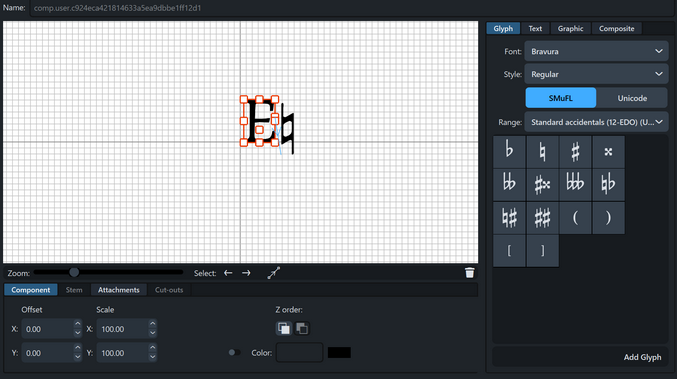The image size is (677, 379).
Task: Bring component forward in Z order
Action: pos(284,328)
